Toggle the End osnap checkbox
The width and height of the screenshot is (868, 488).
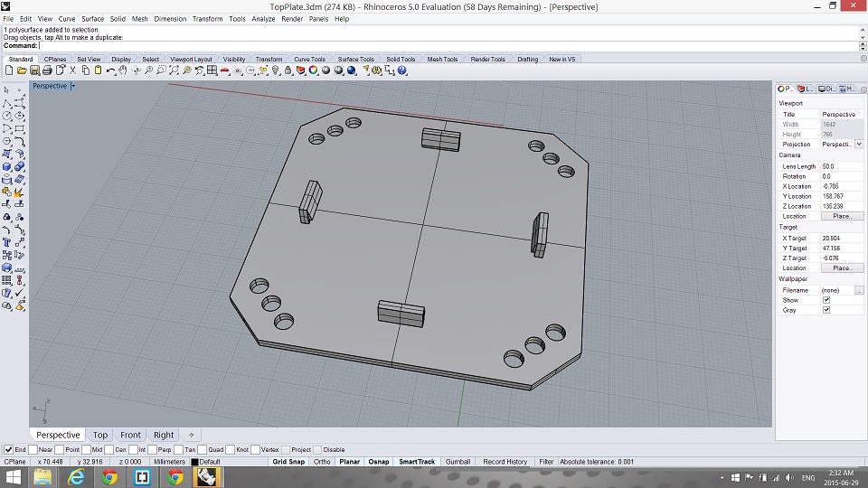tap(9, 449)
